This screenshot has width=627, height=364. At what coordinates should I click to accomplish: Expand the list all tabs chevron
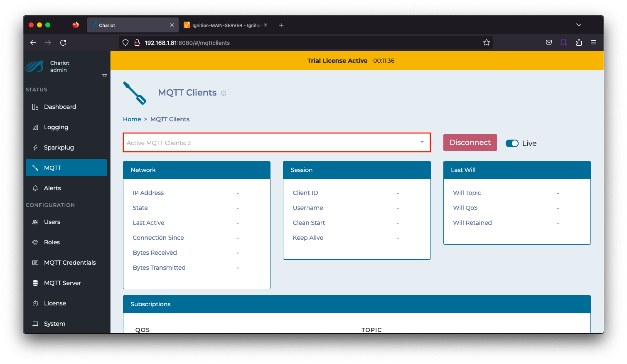(x=579, y=25)
